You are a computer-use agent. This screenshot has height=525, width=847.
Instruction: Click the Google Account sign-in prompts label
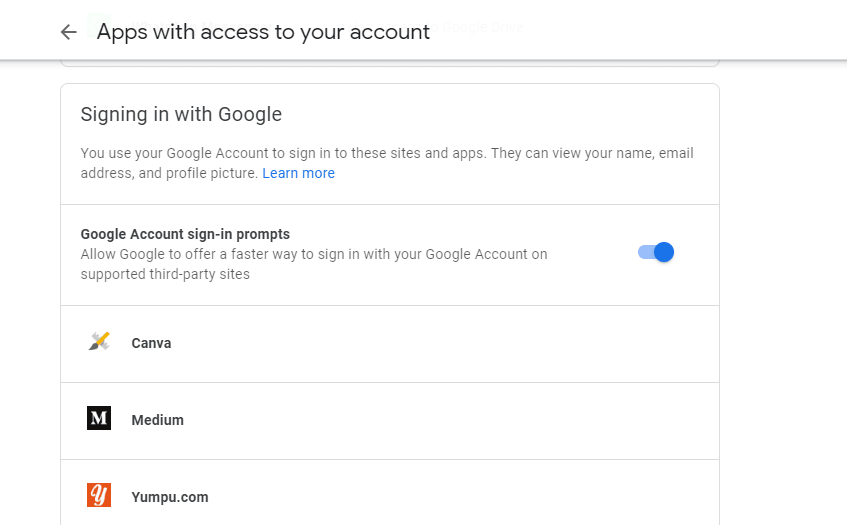pos(185,234)
